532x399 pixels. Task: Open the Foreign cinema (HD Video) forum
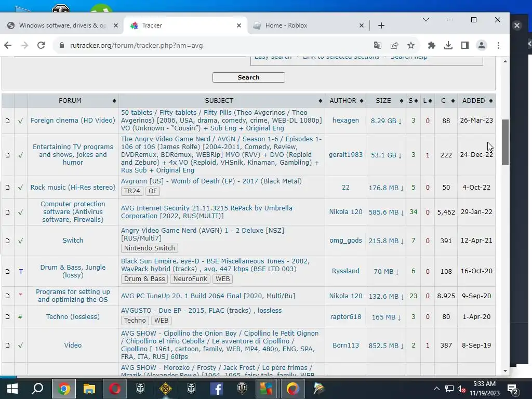click(x=73, y=120)
